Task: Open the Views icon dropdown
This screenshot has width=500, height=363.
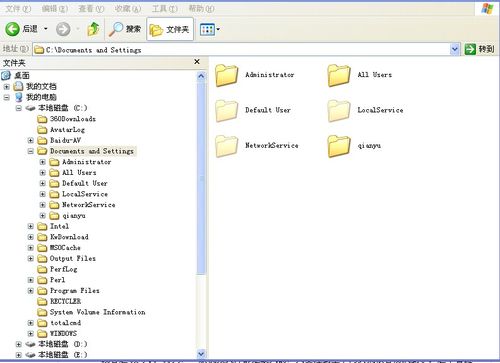Action: click(x=210, y=30)
